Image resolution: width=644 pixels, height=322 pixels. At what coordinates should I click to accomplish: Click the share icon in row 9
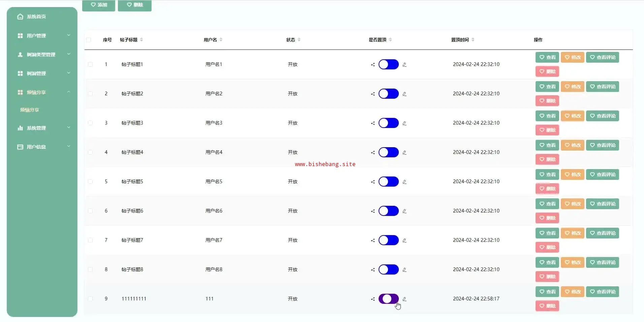click(x=373, y=299)
